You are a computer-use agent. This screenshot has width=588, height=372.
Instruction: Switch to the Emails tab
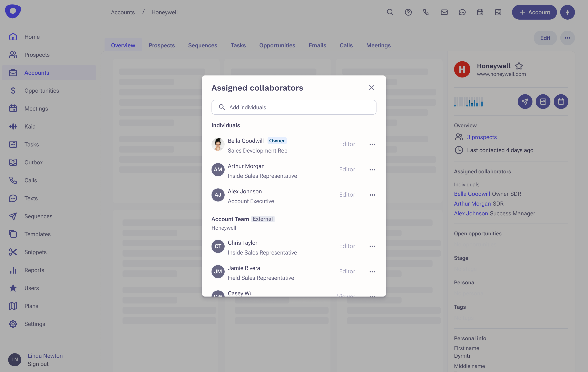point(317,45)
